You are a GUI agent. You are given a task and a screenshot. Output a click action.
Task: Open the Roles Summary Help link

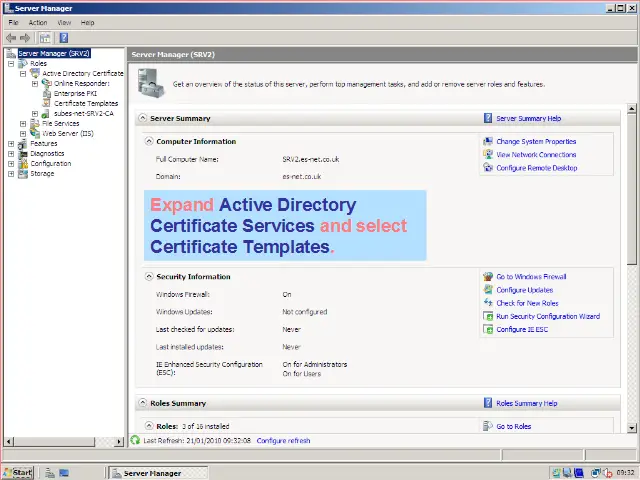pyautogui.click(x=527, y=403)
